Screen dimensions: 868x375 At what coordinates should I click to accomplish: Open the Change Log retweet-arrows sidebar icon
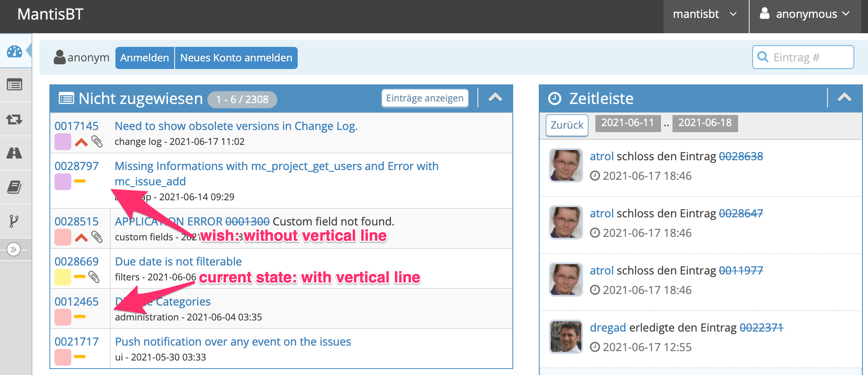tap(14, 119)
